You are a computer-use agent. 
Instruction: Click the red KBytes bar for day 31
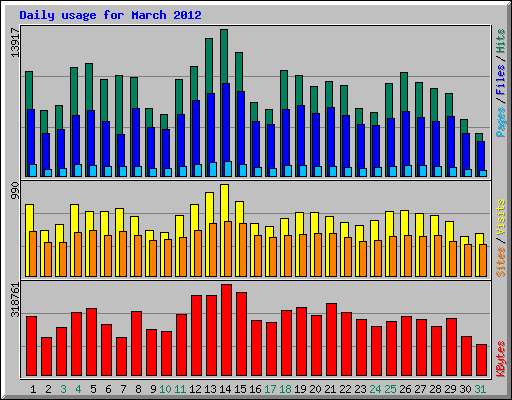pyautogui.click(x=481, y=360)
